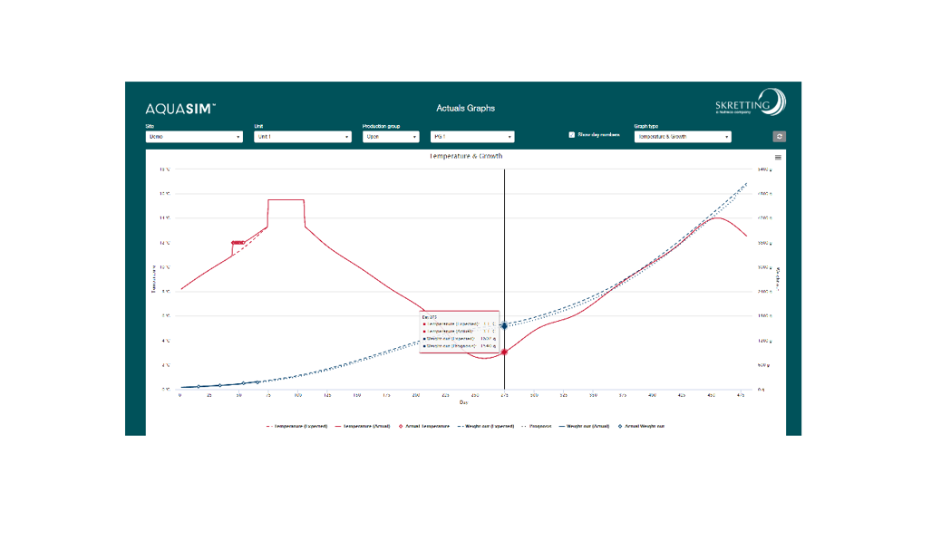Toggle the Show day numbers checkbox
Screen dimensions: 951x560
(x=572, y=135)
